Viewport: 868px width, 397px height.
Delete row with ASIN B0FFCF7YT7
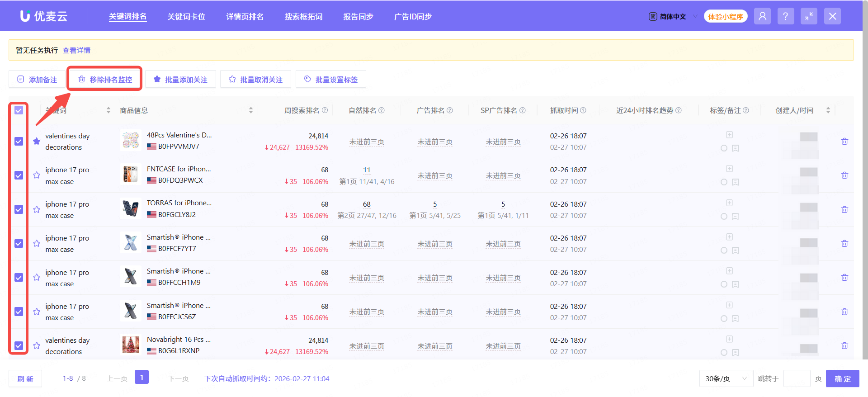tap(844, 244)
